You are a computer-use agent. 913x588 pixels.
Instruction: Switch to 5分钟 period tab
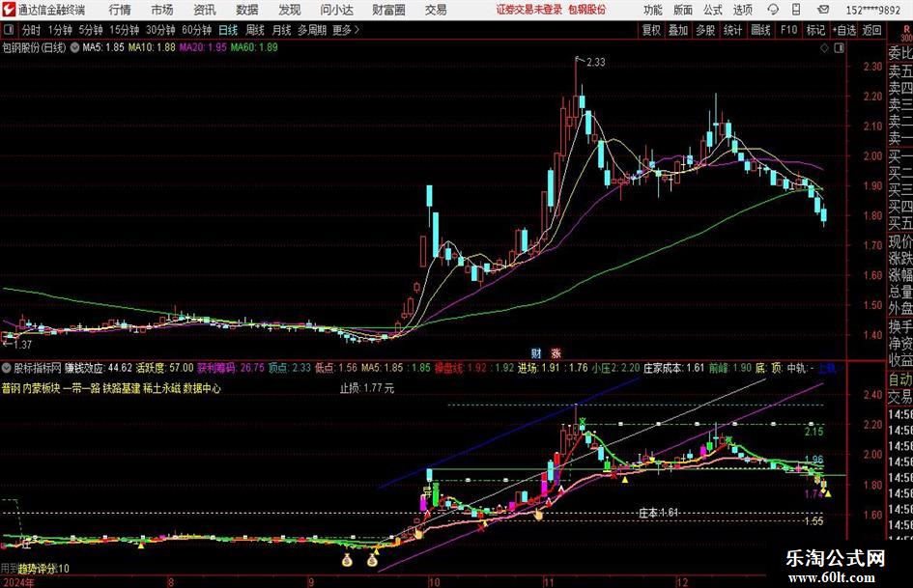pos(91,30)
